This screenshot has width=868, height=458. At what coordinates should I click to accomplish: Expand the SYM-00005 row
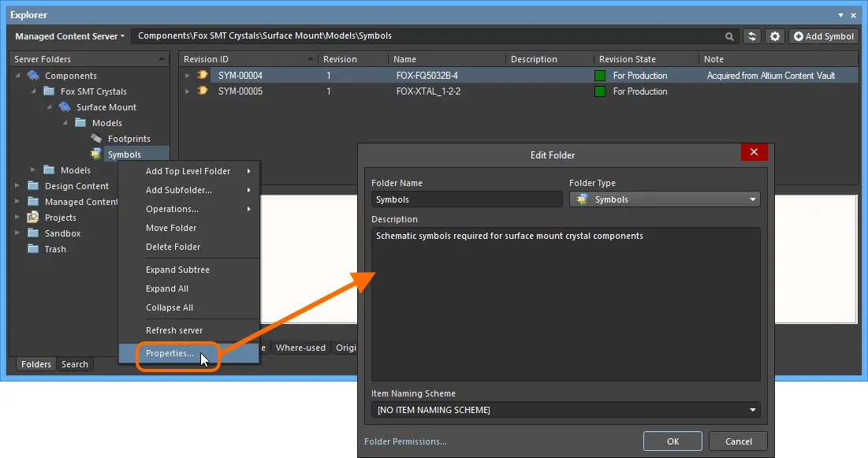coord(187,91)
